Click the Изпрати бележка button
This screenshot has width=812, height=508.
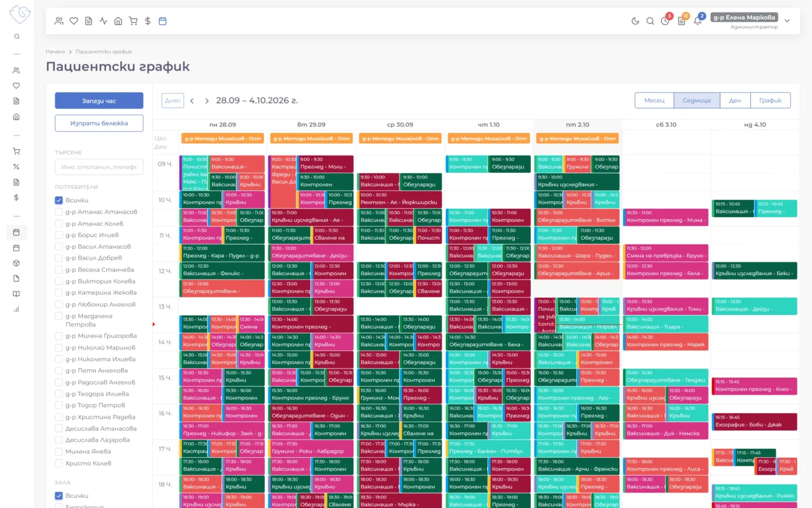click(99, 123)
